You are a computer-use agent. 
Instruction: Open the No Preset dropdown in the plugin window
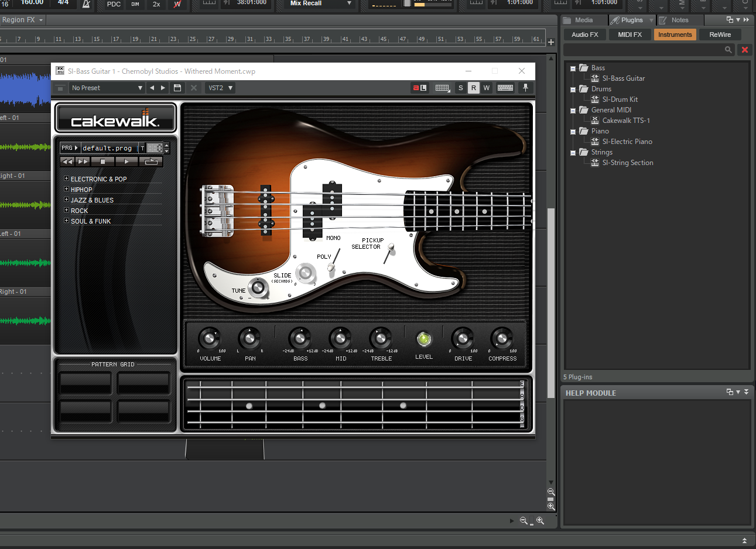107,88
